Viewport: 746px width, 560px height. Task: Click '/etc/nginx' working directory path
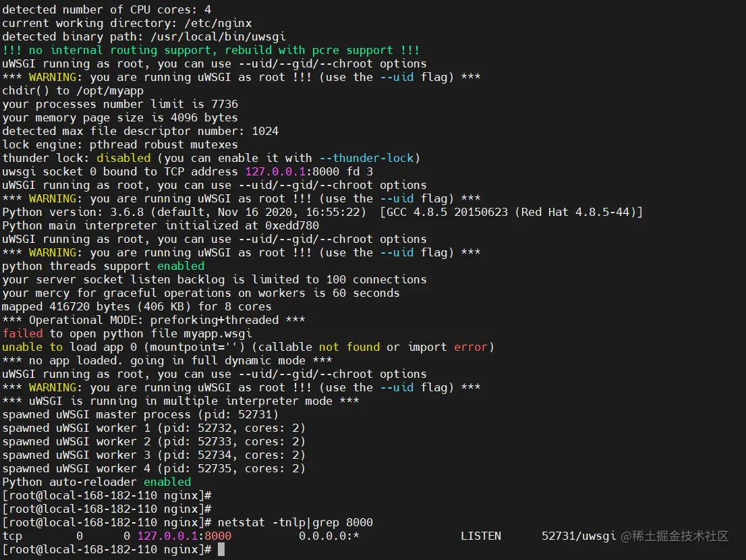(x=218, y=24)
